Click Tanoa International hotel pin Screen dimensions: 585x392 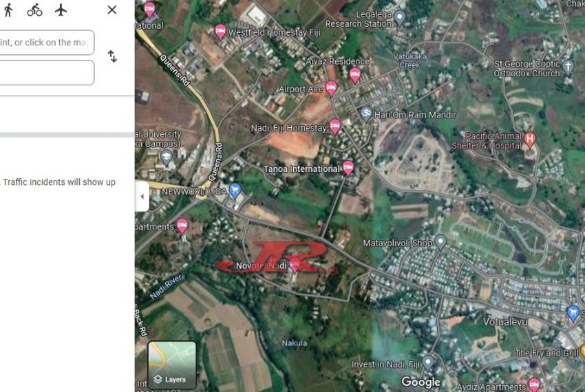pyautogui.click(x=348, y=168)
